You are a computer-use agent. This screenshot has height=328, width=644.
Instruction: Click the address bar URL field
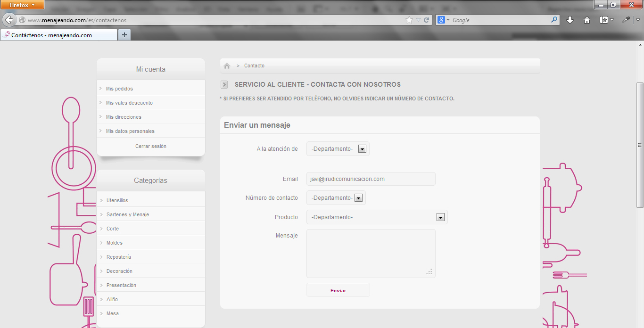click(x=216, y=20)
